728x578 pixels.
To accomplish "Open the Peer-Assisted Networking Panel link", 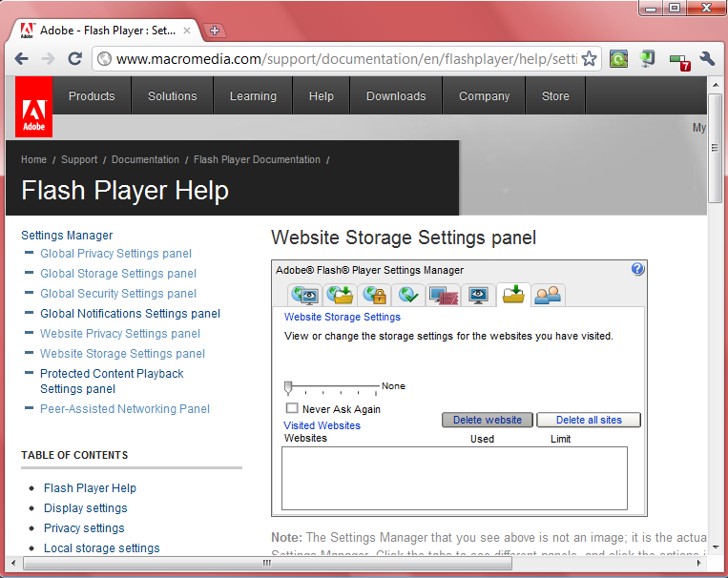I will tap(125, 408).
